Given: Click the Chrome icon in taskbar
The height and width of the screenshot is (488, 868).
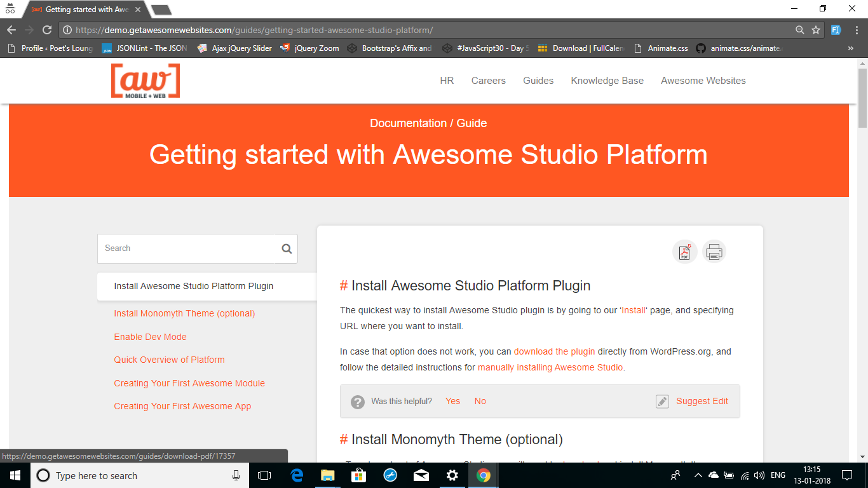Looking at the screenshot, I should (483, 475).
